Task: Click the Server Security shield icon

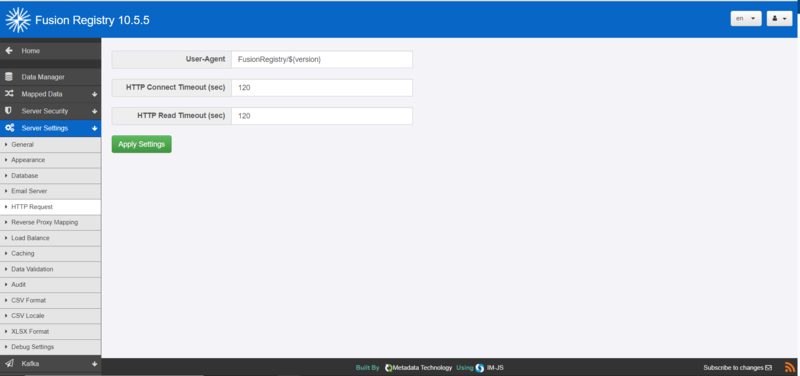Action: coord(9,111)
